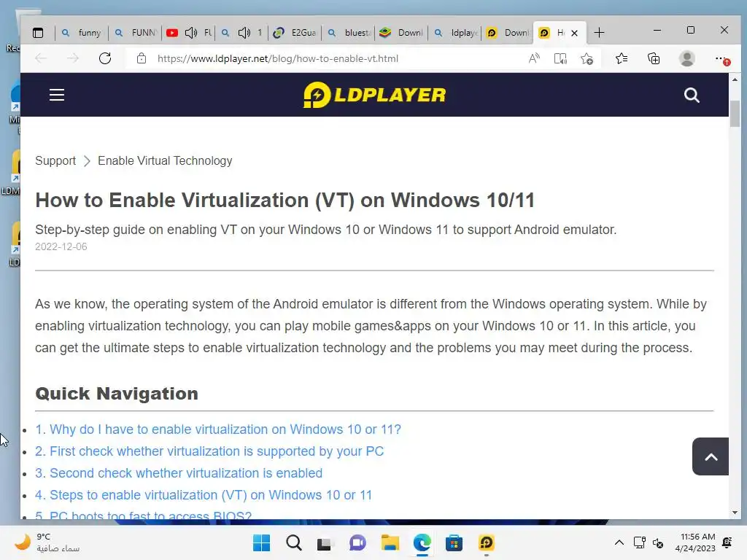
Task: Switch to the 'bluesta' search tab
Action: [x=349, y=33]
